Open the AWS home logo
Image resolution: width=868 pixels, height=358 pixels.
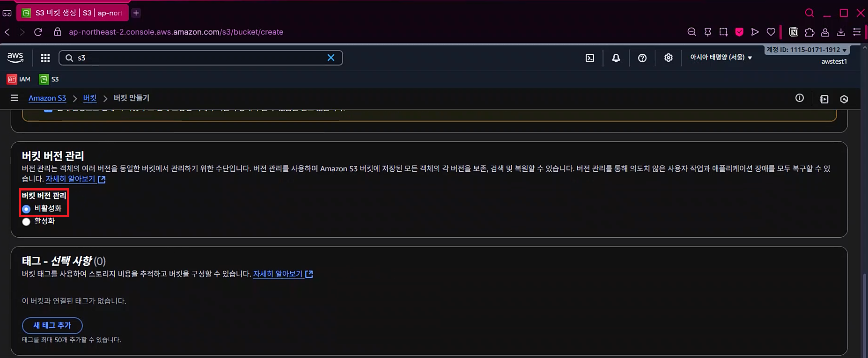click(x=15, y=58)
